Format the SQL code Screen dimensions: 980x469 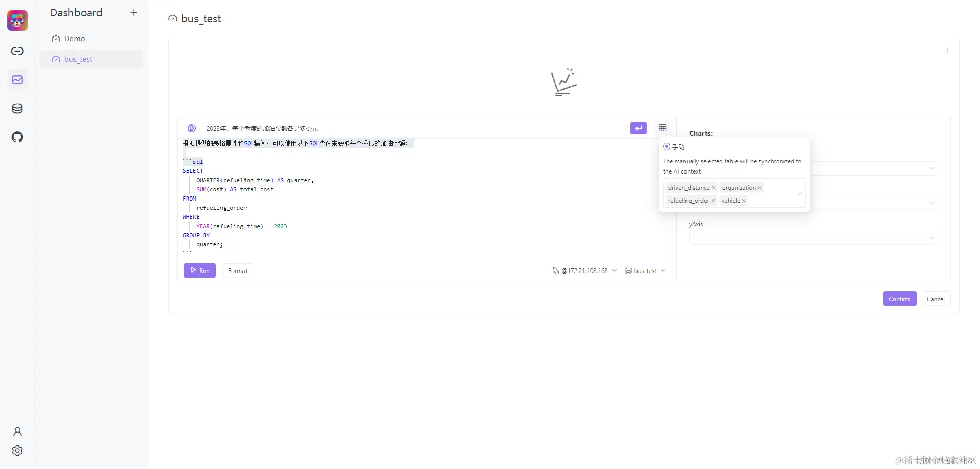point(237,270)
